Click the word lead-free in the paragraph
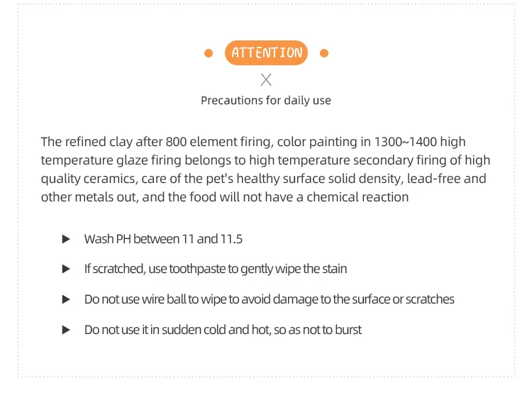This screenshot has height=405, width=532. (433, 179)
